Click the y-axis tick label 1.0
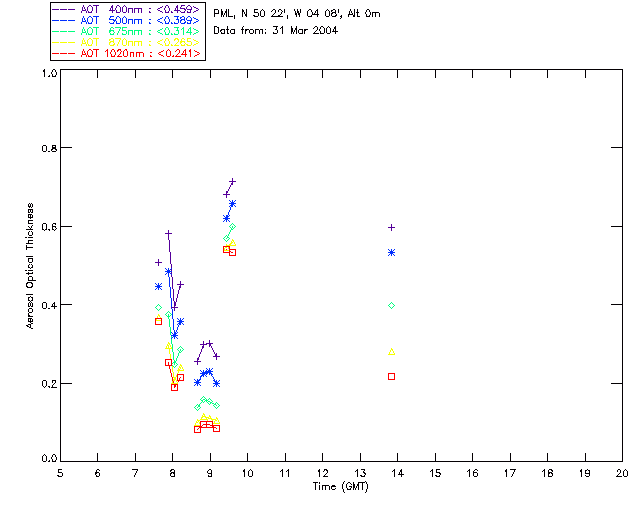This screenshot has width=640, height=512. pos(49,73)
